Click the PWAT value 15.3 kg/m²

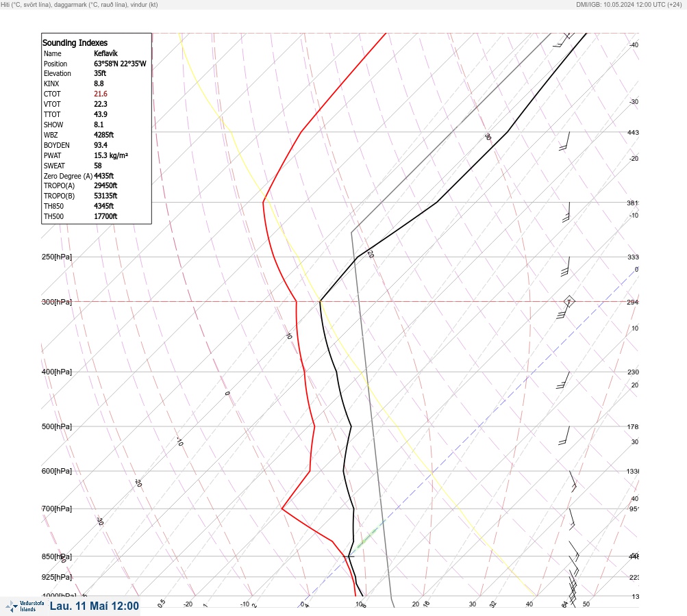pos(111,155)
